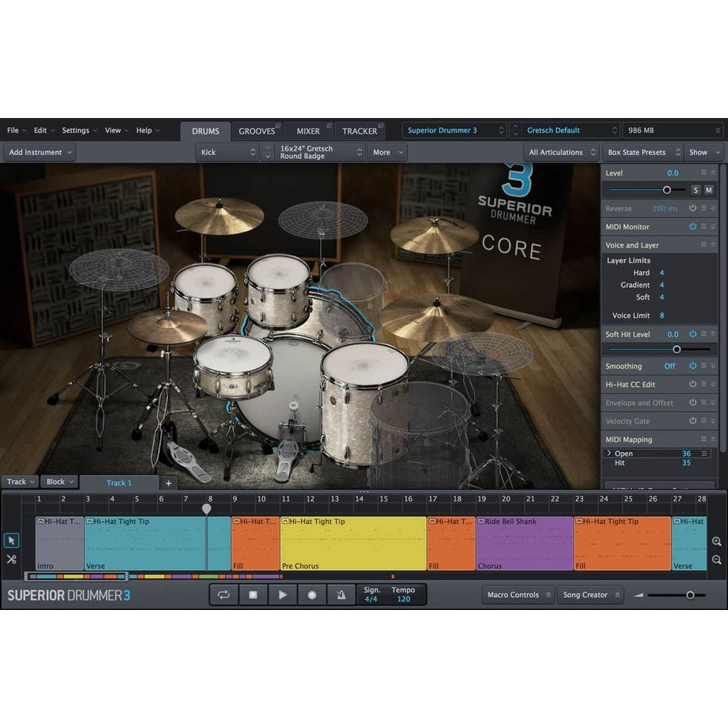The width and height of the screenshot is (728, 728).
Task: Arm recording with the record button
Action: [x=312, y=595]
